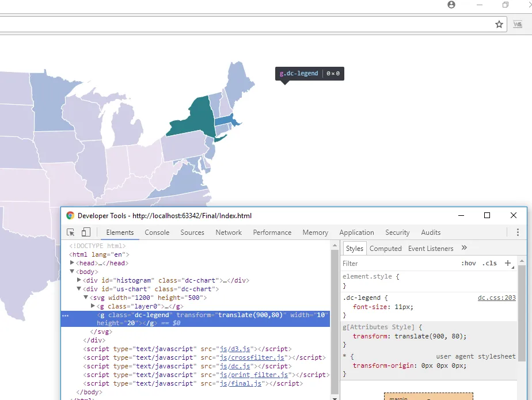Open the Application tab
The image size is (532, 400).
356,233
